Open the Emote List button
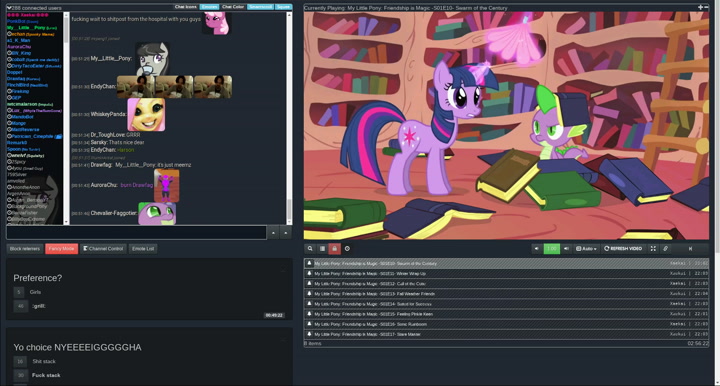 click(x=143, y=249)
